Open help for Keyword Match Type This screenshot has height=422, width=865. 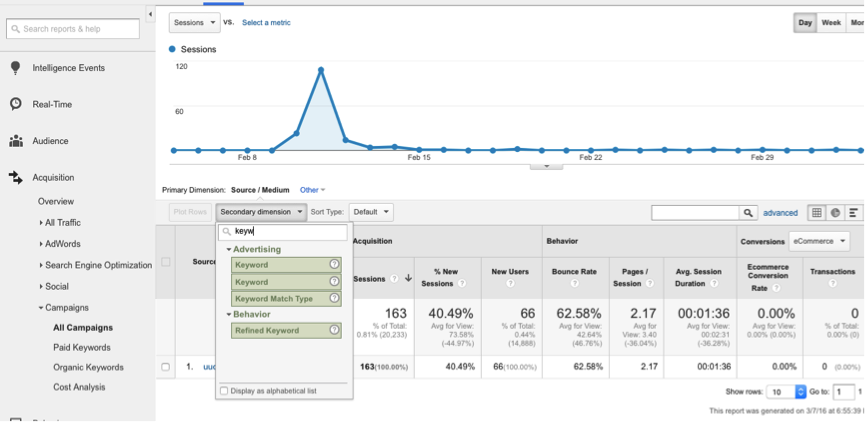[x=334, y=298]
